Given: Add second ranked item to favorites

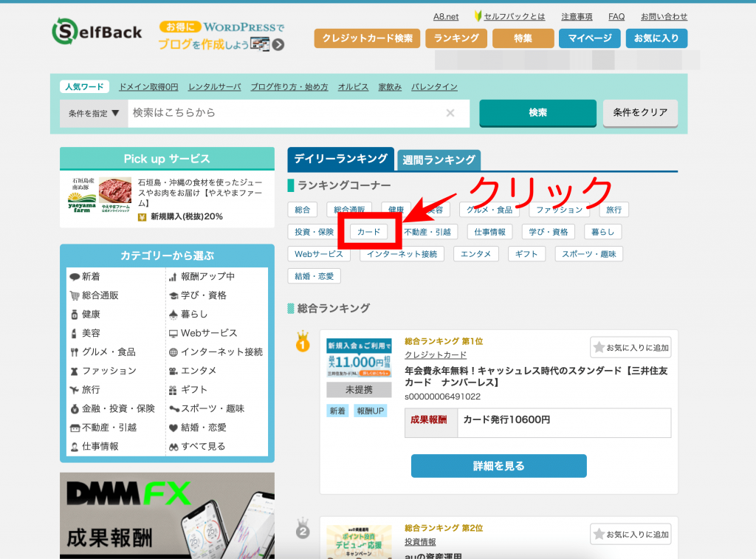Looking at the screenshot, I should pos(630,534).
